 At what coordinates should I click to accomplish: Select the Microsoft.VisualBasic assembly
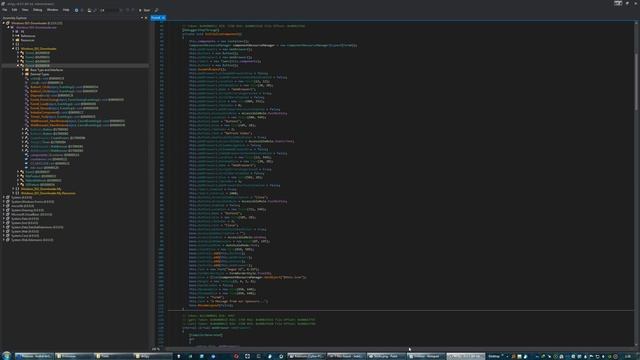point(31,215)
